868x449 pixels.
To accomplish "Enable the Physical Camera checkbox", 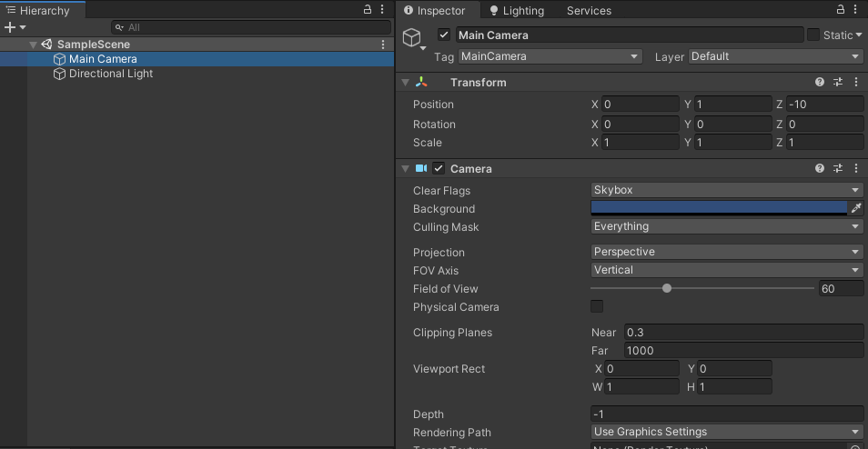I will (597, 306).
